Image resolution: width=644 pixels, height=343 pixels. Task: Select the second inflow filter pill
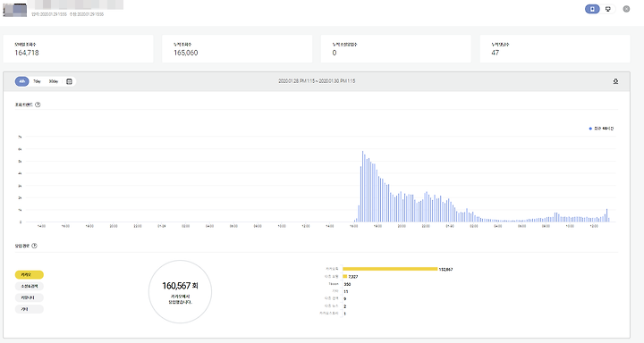coord(30,286)
